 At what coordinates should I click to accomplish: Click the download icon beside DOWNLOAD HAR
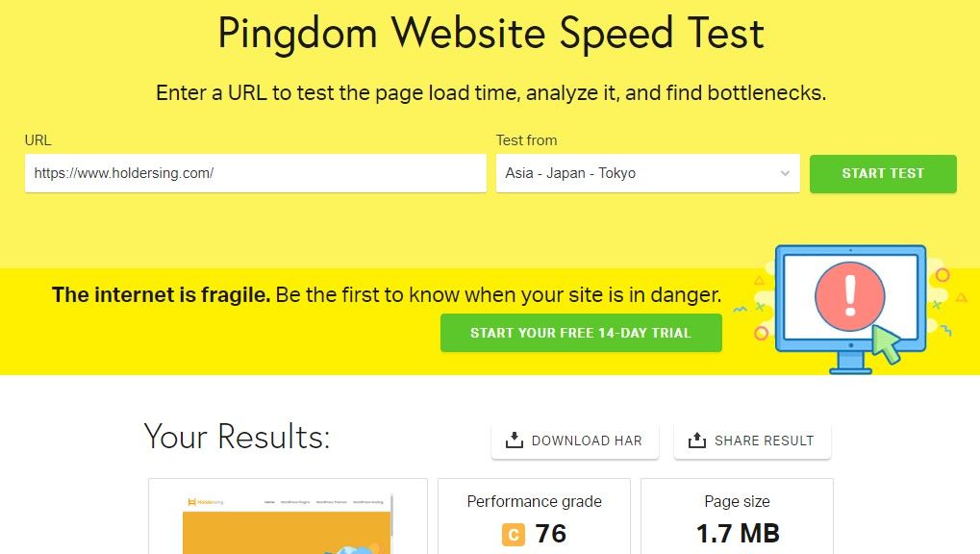point(515,441)
